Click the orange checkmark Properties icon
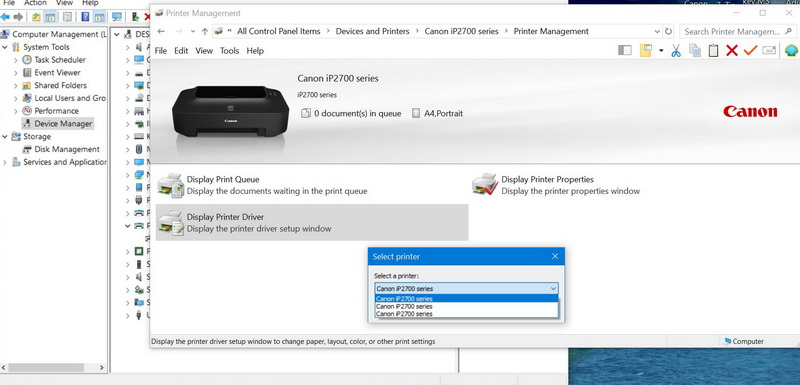800x385 pixels. coord(750,50)
